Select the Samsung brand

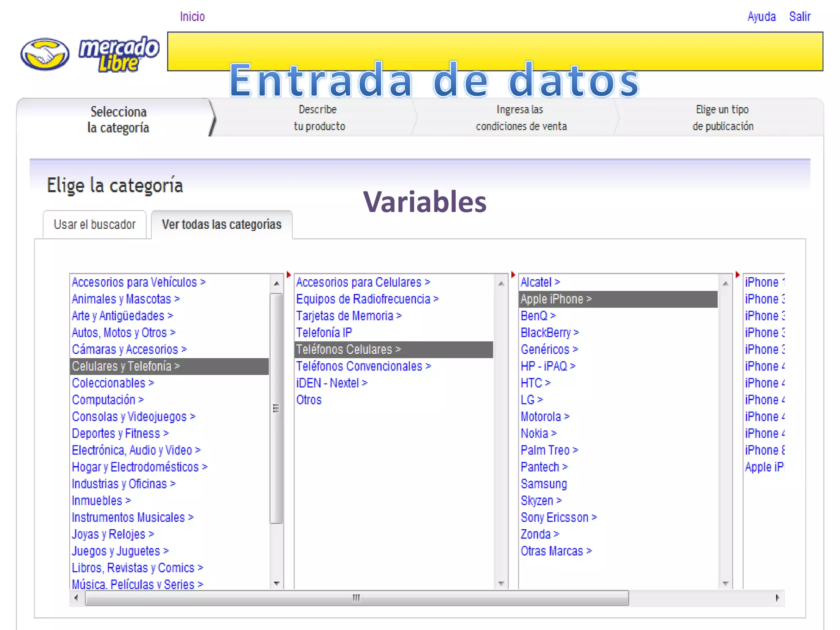point(544,484)
